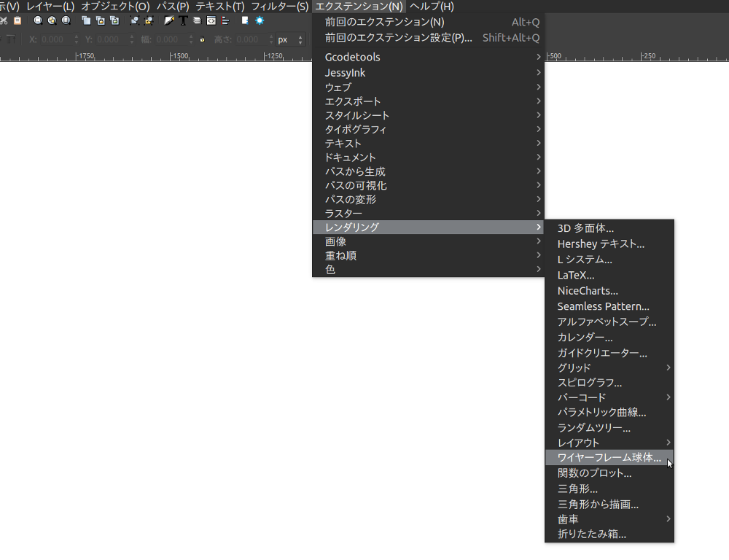The height and width of the screenshot is (560, 729).
Task: Open Inkscape Preferences gear icon
Action: (260, 20)
